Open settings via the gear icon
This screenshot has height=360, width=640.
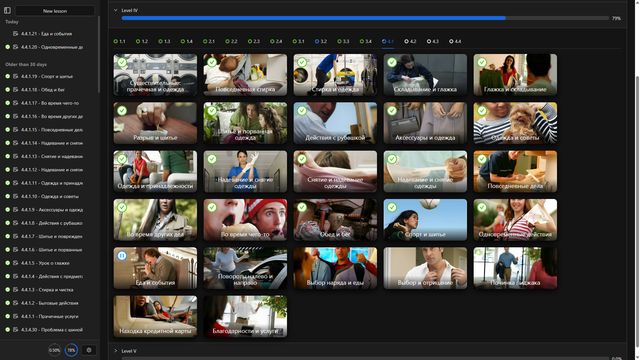(89, 350)
